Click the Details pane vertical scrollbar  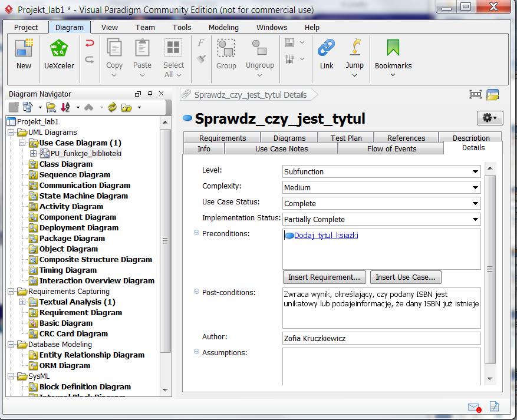[x=490, y=269]
